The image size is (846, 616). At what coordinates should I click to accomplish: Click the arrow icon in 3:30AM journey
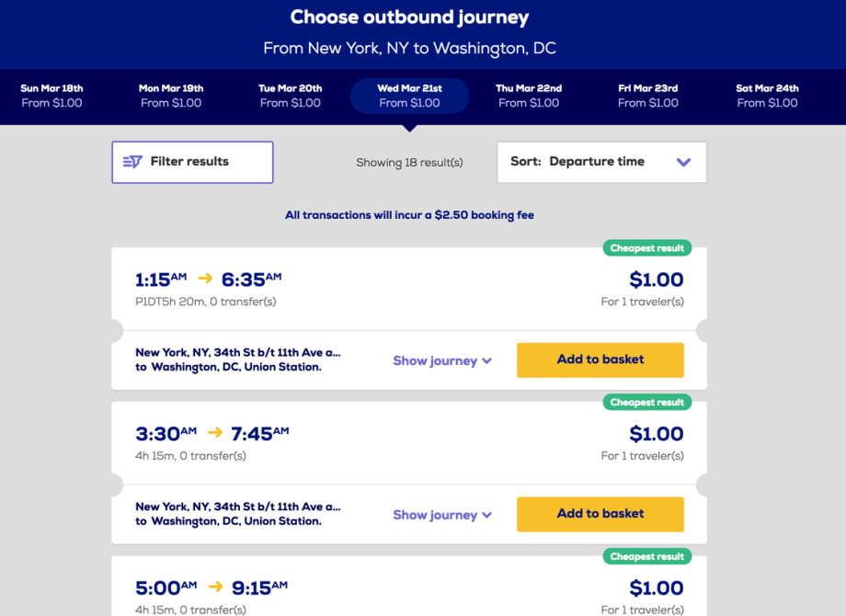215,433
